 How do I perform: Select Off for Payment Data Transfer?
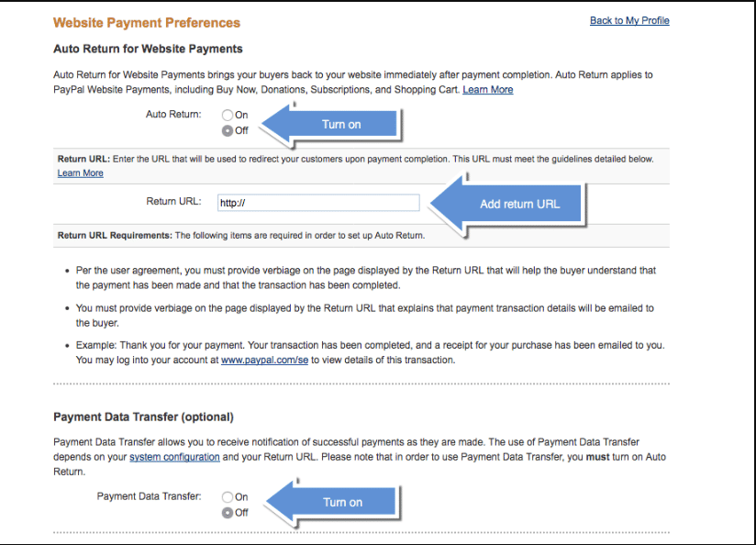(x=228, y=512)
